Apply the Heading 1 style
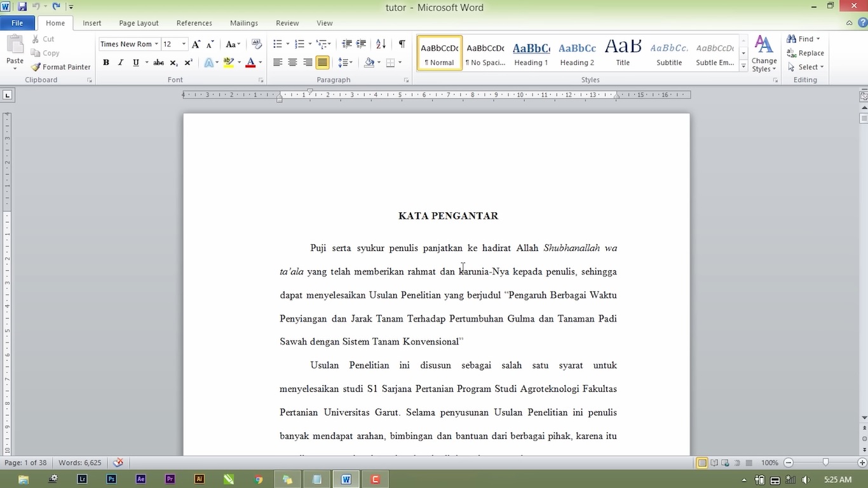 pos(531,53)
